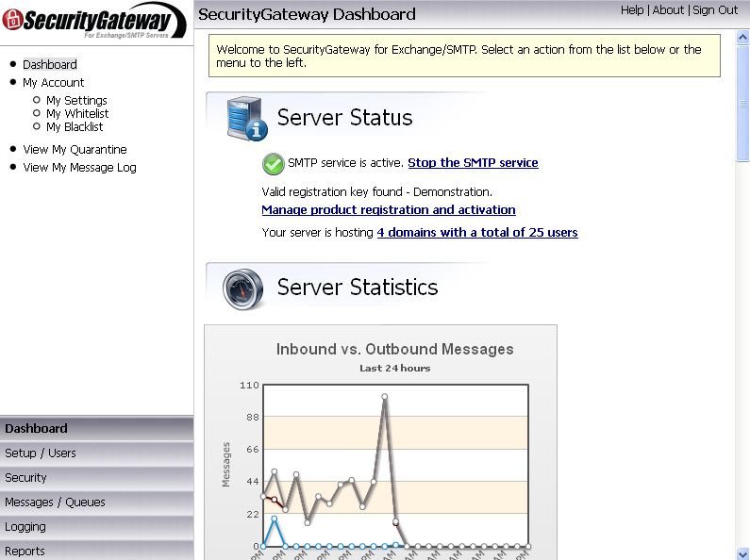750x560 pixels.
Task: Click 'Valid registration key found - Demonstration.' text
Action: [x=377, y=192]
